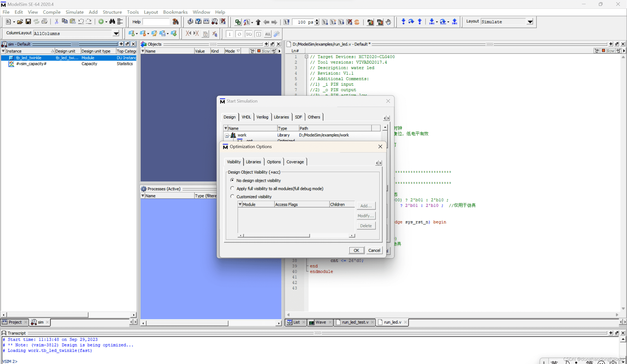Click the Compile All toolbar icon
Screen dimensions: 627x364
(x=206, y=22)
